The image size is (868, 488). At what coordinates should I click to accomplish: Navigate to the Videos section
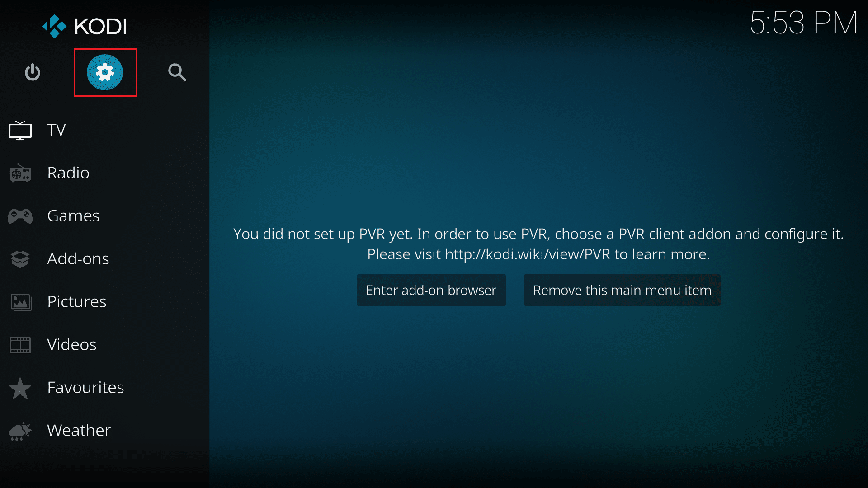click(x=72, y=344)
